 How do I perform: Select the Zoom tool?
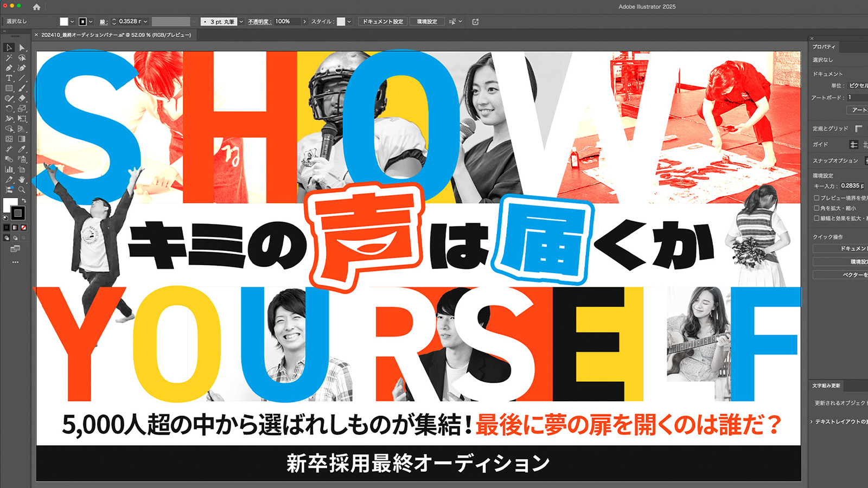(x=22, y=189)
